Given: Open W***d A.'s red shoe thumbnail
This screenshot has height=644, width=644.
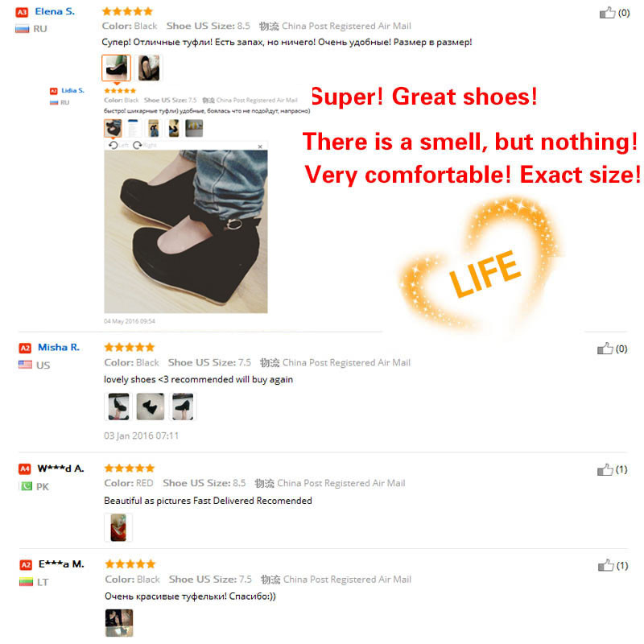Looking at the screenshot, I should click(x=118, y=527).
